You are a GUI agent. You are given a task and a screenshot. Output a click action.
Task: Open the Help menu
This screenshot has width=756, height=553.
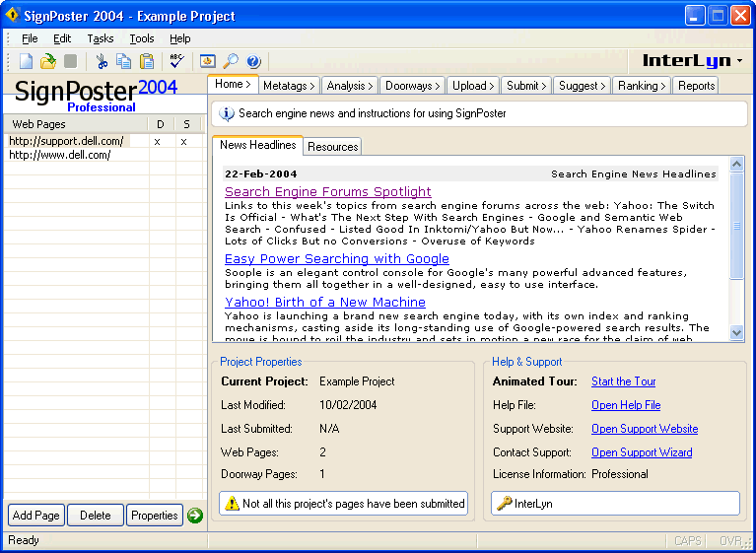tap(179, 38)
